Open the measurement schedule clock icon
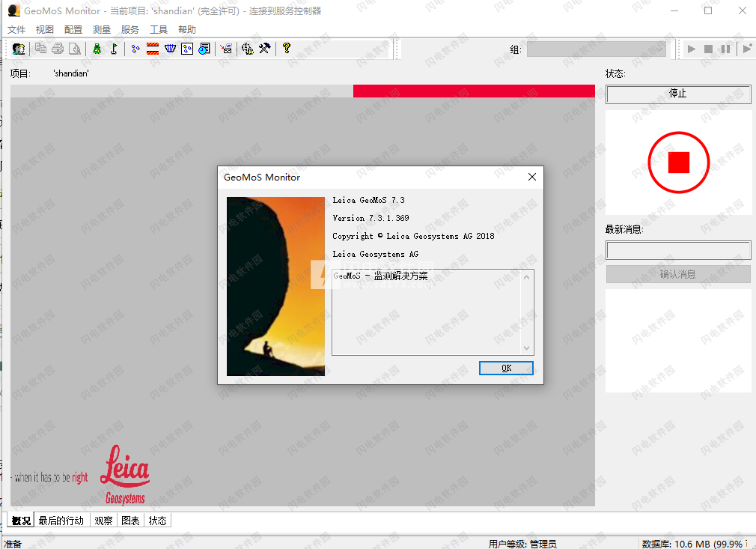This screenshot has height=549, width=756. click(x=204, y=49)
